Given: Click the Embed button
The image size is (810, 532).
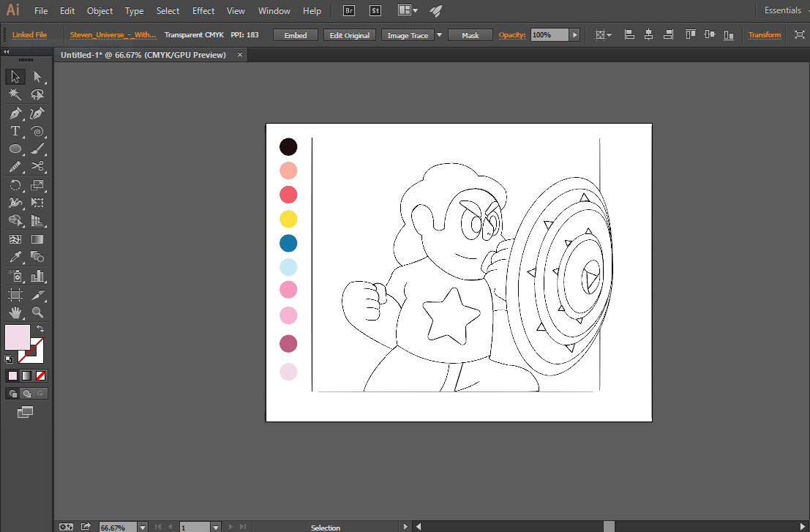Looking at the screenshot, I should coord(296,35).
